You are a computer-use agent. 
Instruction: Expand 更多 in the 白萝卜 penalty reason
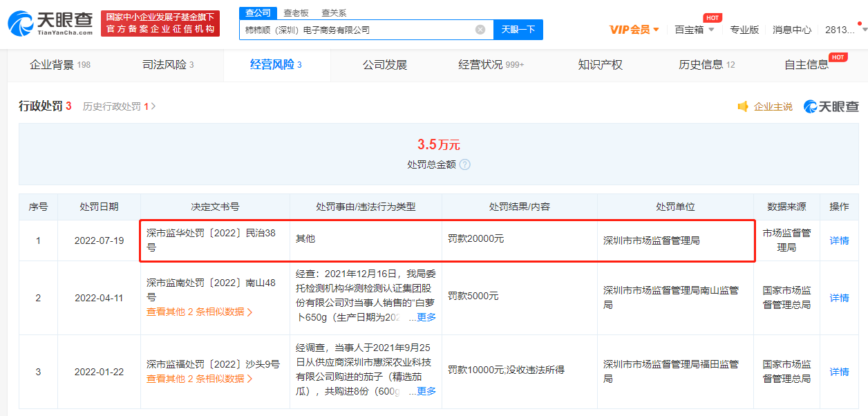tap(426, 317)
